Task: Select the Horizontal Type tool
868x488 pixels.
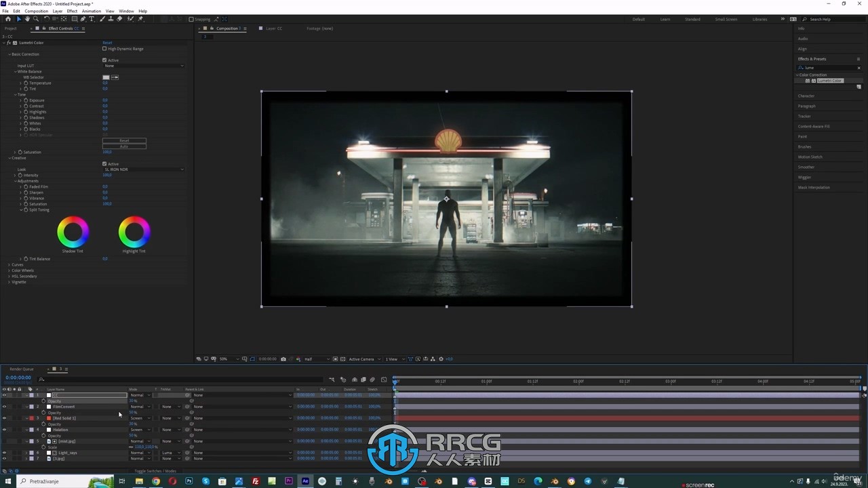Action: click(92, 19)
